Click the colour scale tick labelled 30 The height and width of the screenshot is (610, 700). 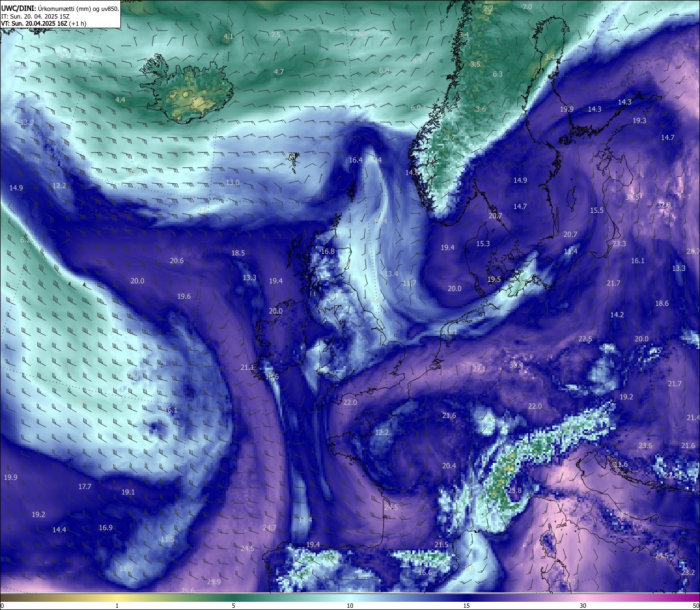coord(583,606)
